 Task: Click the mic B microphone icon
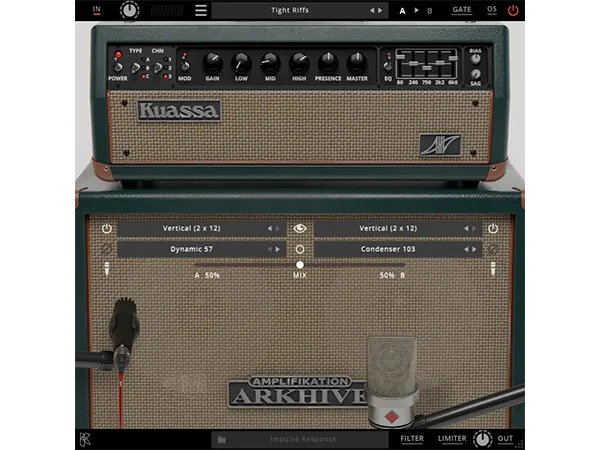point(493,269)
